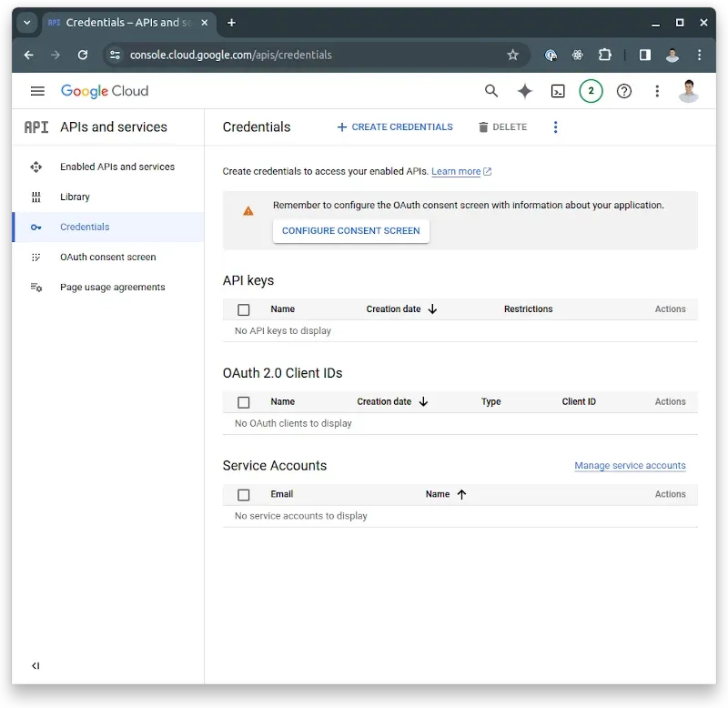Open the help question mark menu

[x=624, y=91]
